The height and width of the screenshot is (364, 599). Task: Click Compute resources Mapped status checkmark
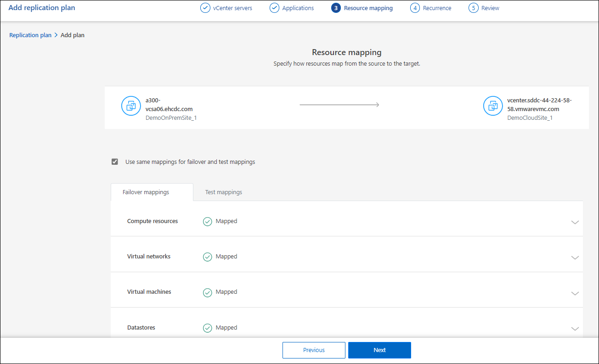[208, 222]
